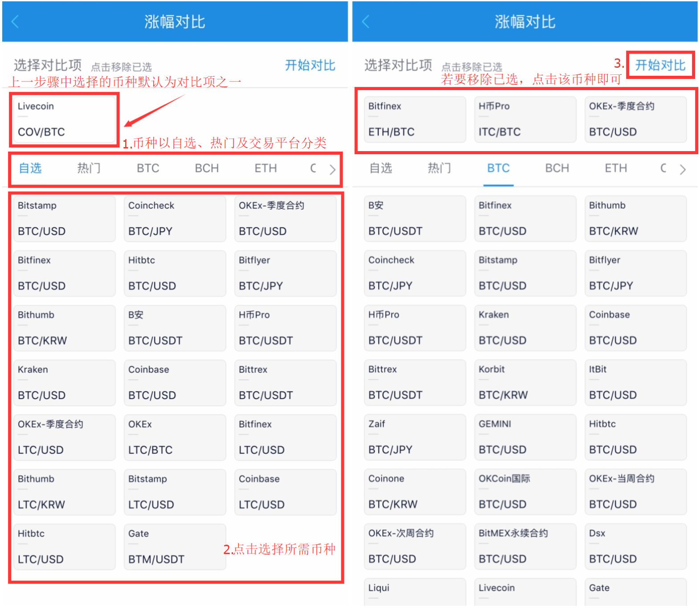
Task: Choose Korbit BTC/KRW card
Action: [525, 382]
